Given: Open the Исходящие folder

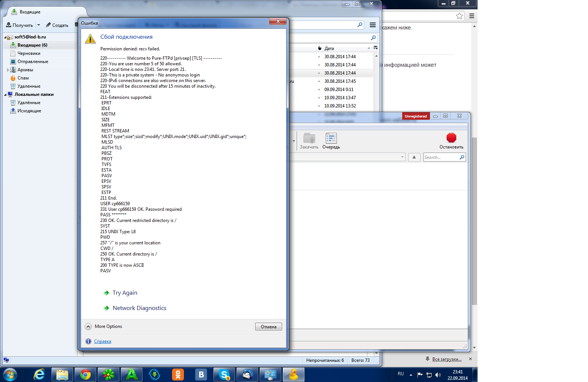Looking at the screenshot, I should click(x=29, y=111).
